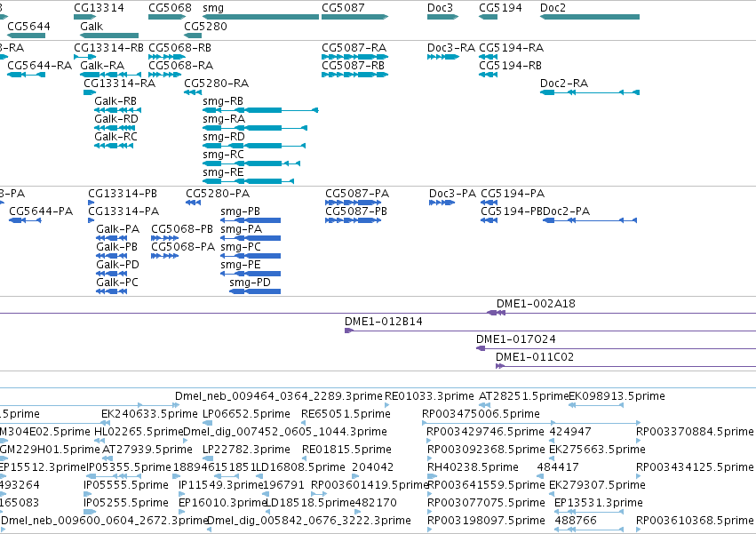Select the CG5644-PA protein label
Screen dimensions: 756x534
(x=41, y=211)
